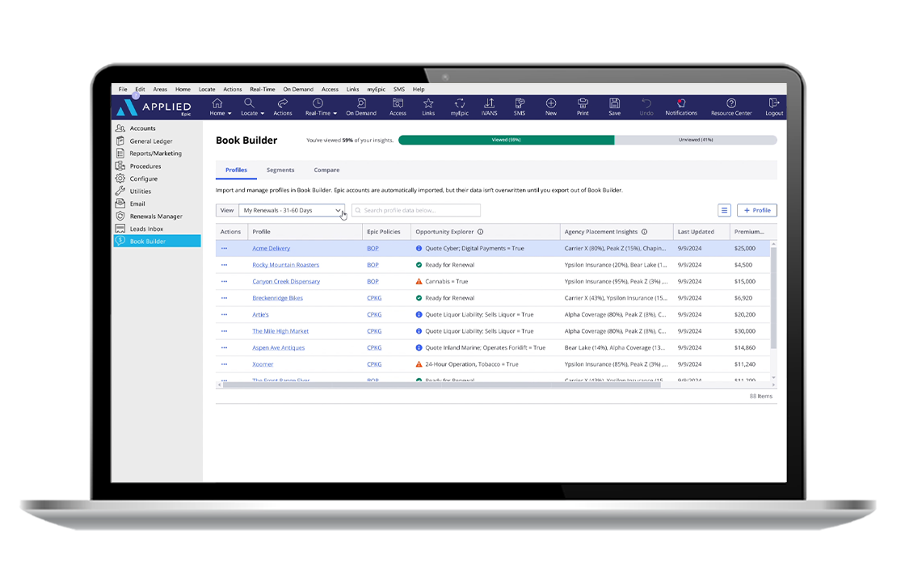905x588 pixels.
Task: Open the SMS toolbar icon
Action: pyautogui.click(x=520, y=103)
